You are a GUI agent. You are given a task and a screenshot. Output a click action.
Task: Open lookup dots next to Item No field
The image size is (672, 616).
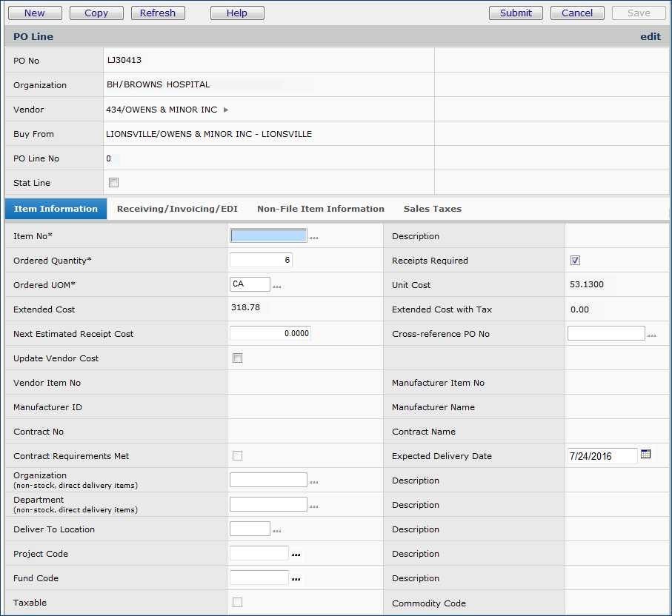pyautogui.click(x=314, y=238)
